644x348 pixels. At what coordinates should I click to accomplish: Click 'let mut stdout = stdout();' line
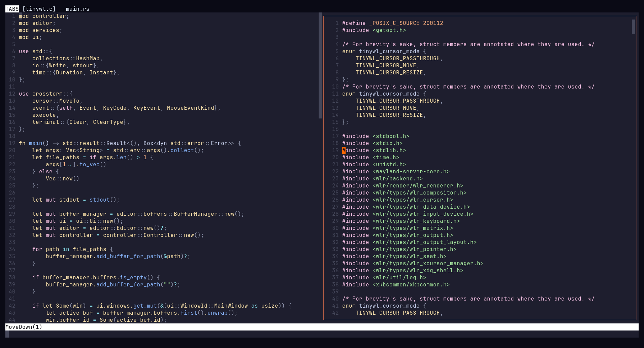pos(76,200)
